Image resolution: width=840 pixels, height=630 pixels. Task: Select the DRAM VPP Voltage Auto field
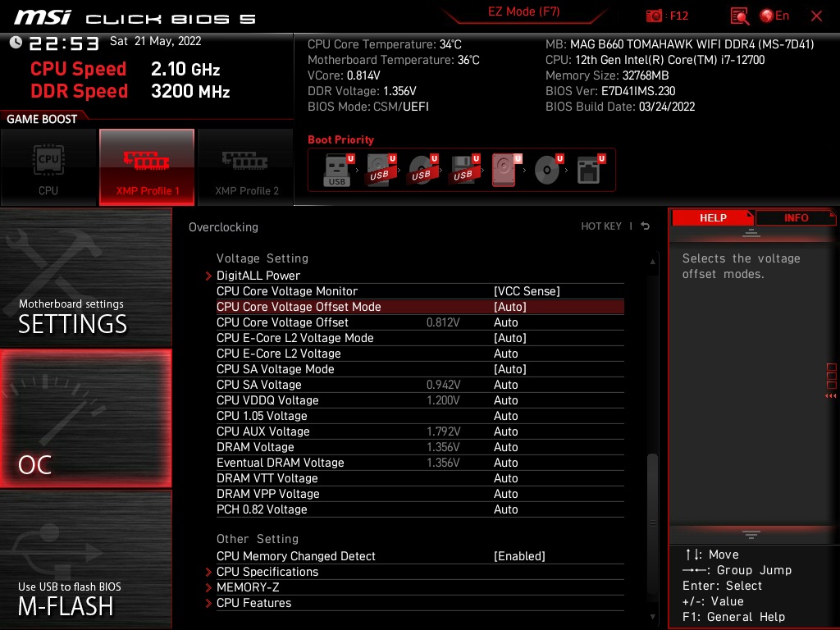click(x=505, y=493)
